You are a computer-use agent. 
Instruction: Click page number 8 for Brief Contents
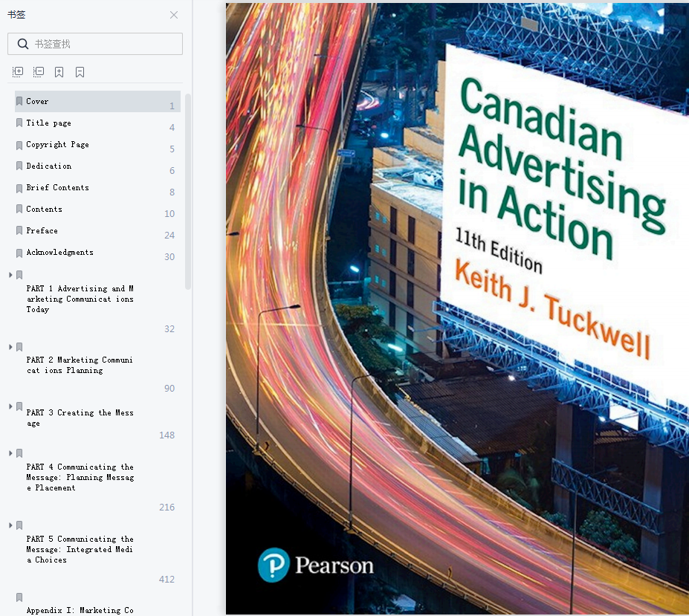click(172, 192)
